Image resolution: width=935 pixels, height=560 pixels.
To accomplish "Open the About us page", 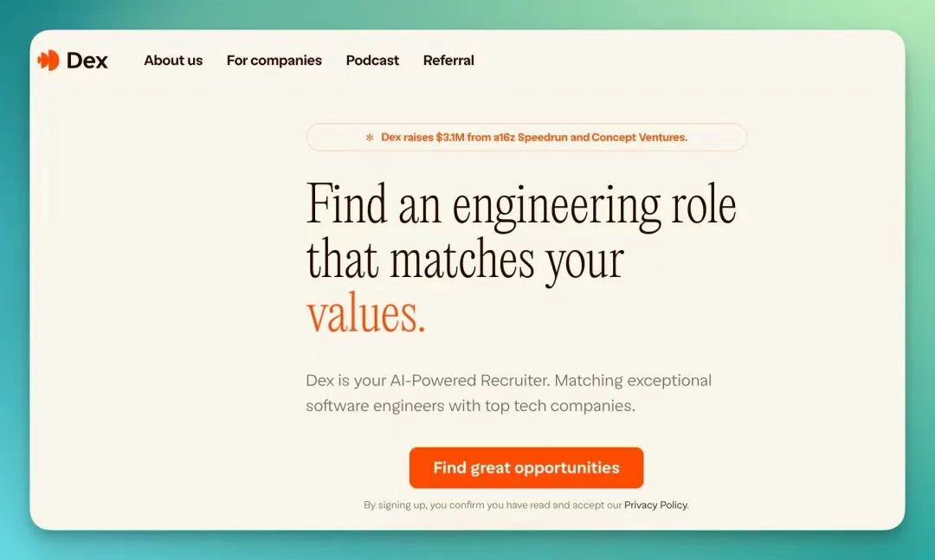I will point(173,61).
